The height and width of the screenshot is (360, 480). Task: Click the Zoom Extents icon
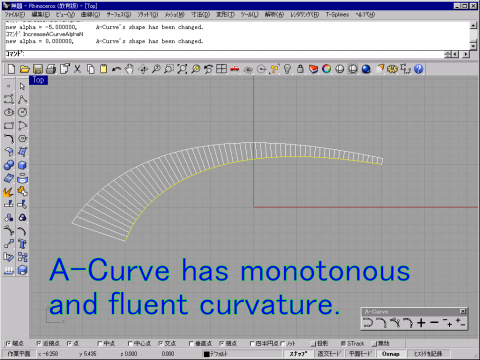182,69
